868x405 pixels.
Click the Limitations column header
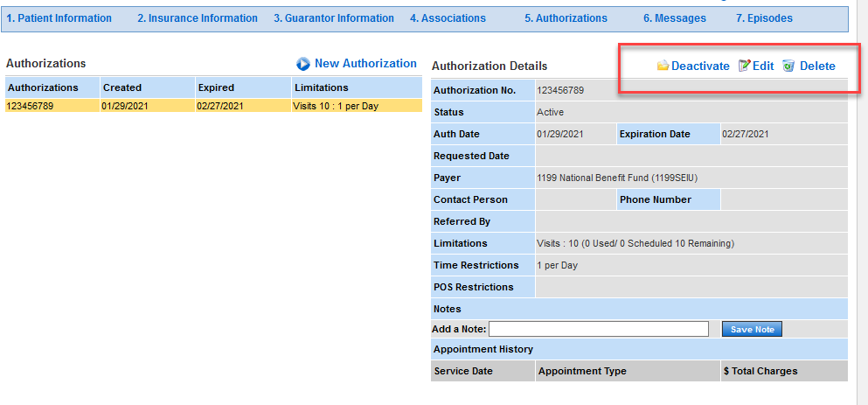click(322, 87)
